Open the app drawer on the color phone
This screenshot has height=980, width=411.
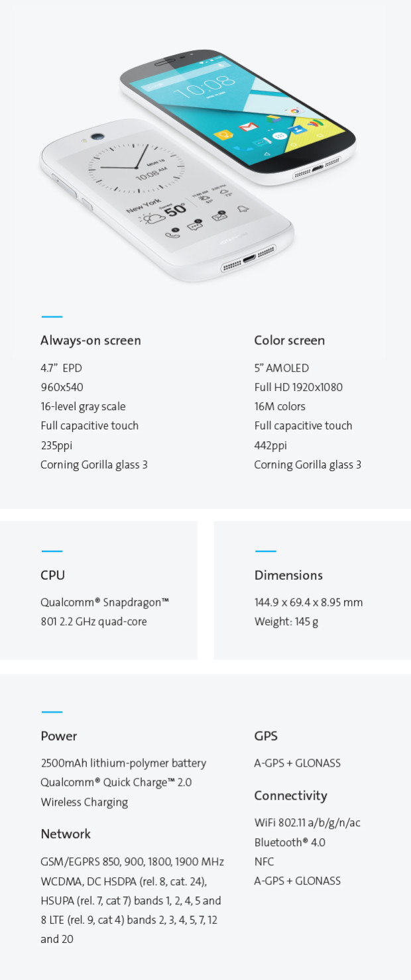pyautogui.click(x=280, y=136)
